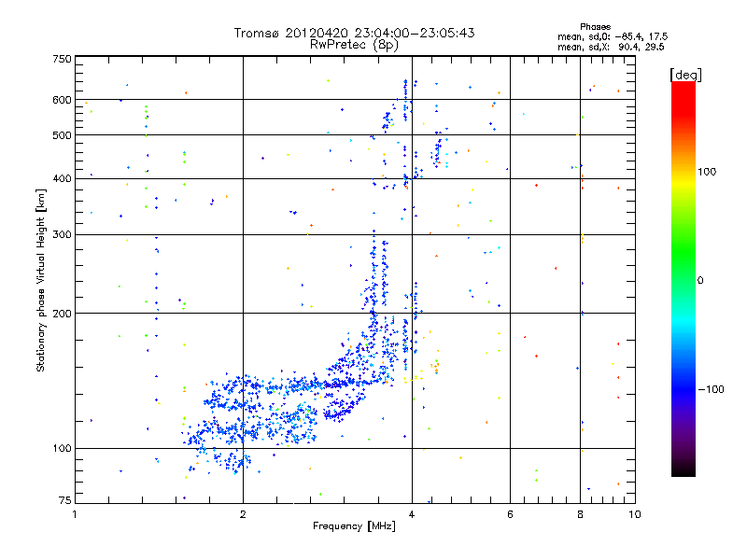
Task: Click the '100' y-axis tick label
Action: point(62,448)
